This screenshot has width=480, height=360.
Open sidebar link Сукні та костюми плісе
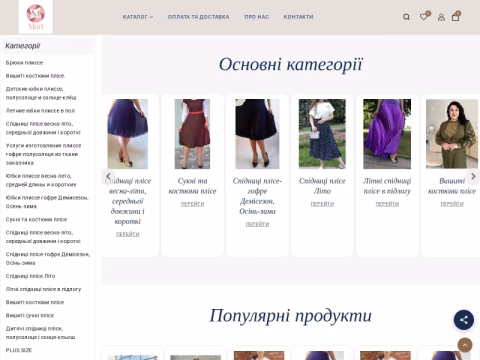click(36, 219)
